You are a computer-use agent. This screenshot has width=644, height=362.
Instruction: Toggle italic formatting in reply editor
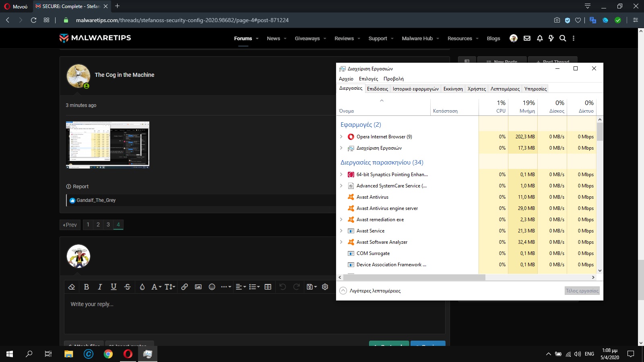coord(100,287)
